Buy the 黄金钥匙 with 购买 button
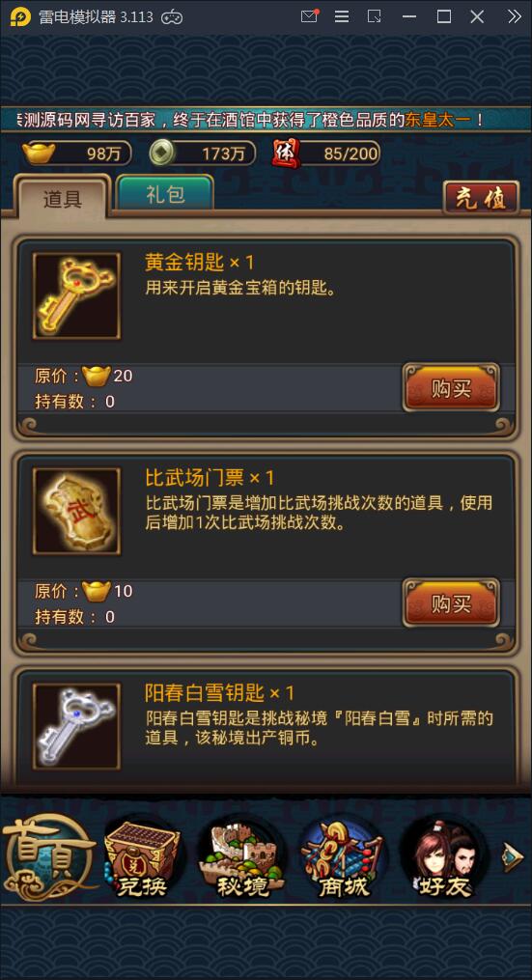The height and width of the screenshot is (980, 532). point(451,388)
